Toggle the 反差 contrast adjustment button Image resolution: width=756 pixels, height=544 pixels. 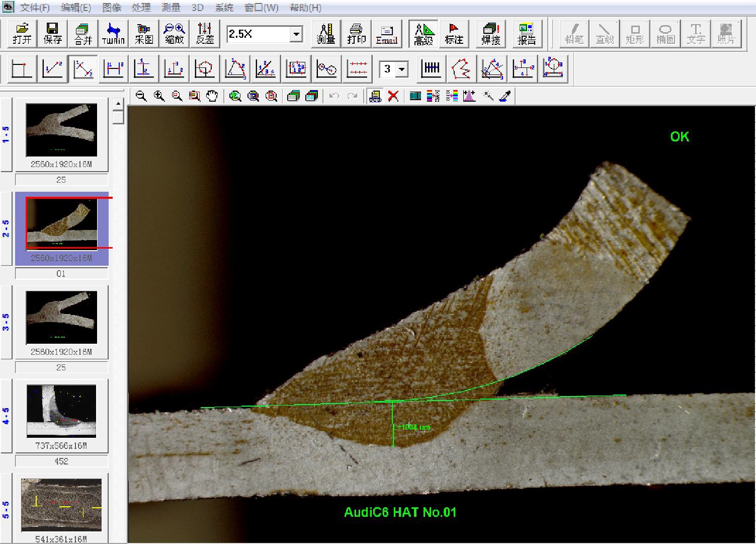[205, 34]
